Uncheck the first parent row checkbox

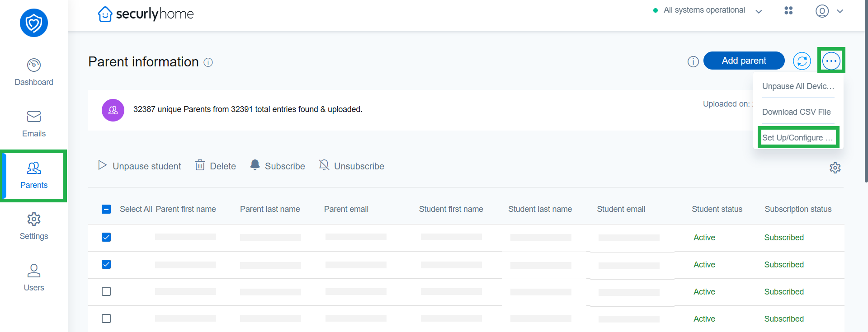(x=106, y=237)
